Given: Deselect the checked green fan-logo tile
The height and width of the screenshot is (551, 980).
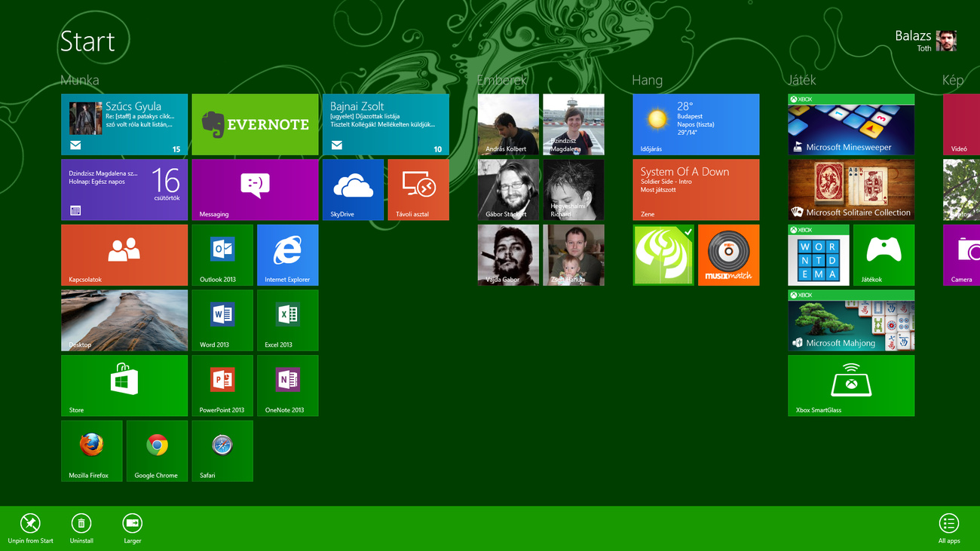Looking at the screenshot, I should click(663, 255).
